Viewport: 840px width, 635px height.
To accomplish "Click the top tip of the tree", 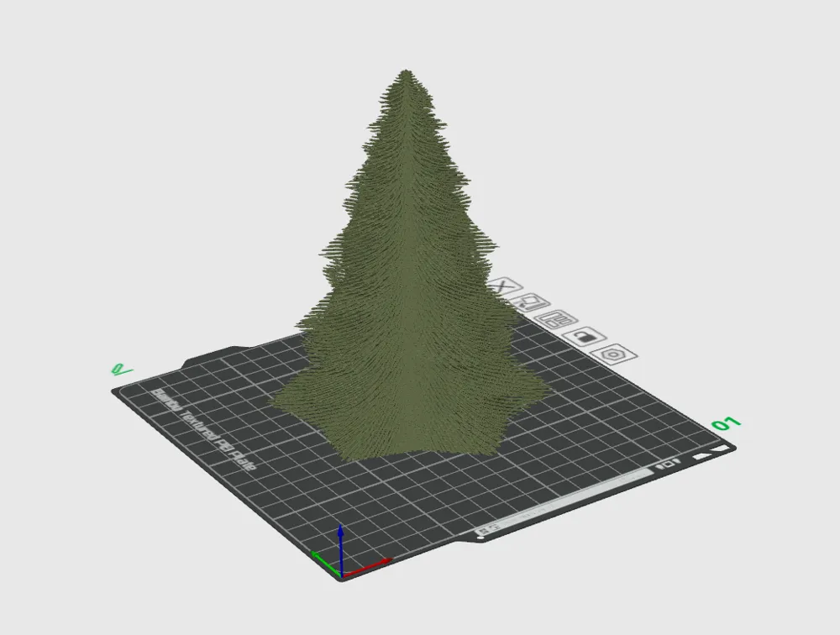I will click(406, 71).
